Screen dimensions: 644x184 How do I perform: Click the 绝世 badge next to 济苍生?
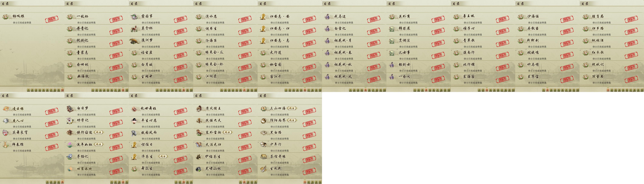163,157
